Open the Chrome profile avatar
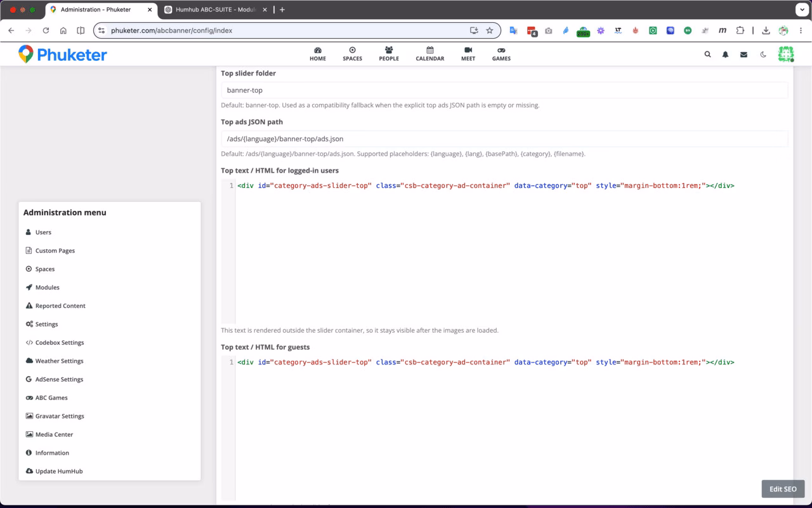Viewport: 812px width, 508px height. 783,30
